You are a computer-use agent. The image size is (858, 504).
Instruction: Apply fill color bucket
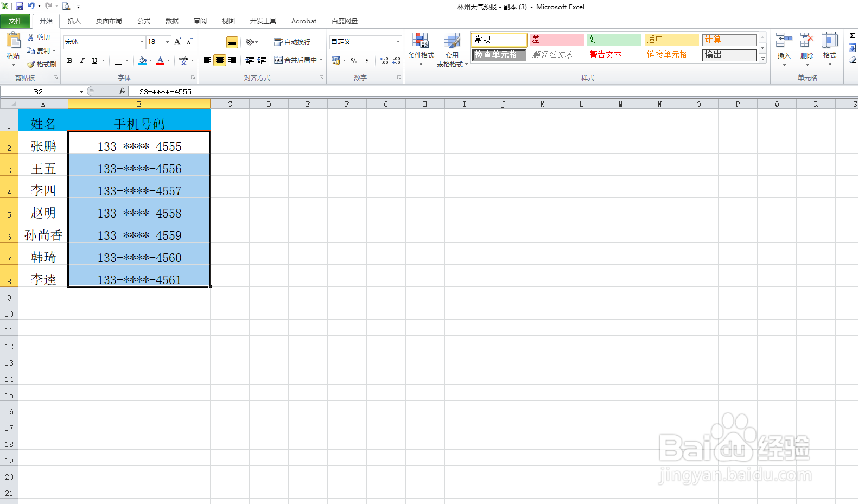(142, 61)
